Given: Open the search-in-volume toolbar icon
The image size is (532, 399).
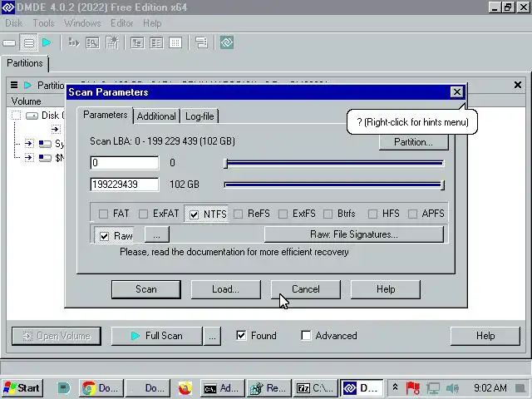Looking at the screenshot, I should (92, 42).
